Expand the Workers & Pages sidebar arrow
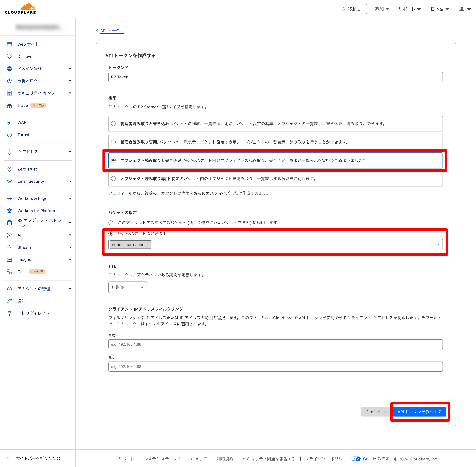Image resolution: width=476 pixels, height=467 pixels. tap(70, 199)
